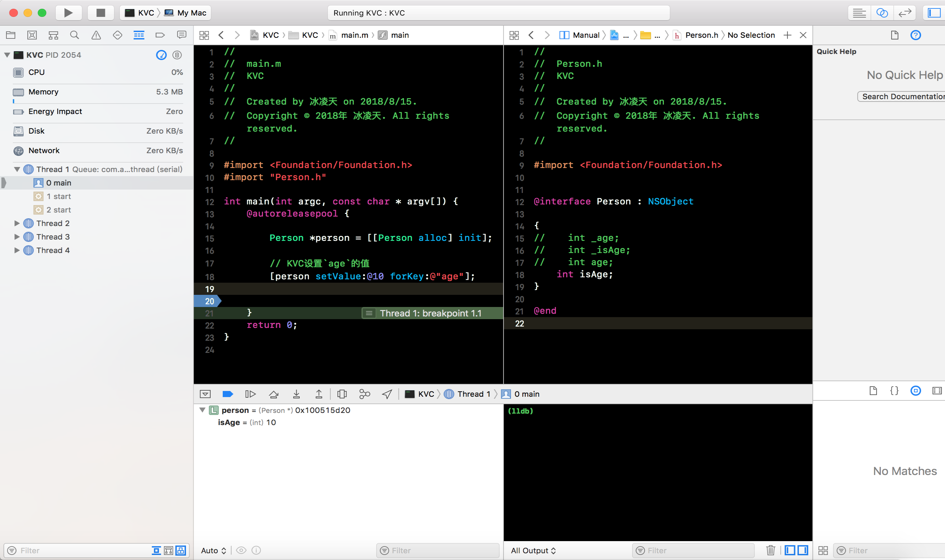Switch to the Breakpoint navigator tab

(160, 35)
